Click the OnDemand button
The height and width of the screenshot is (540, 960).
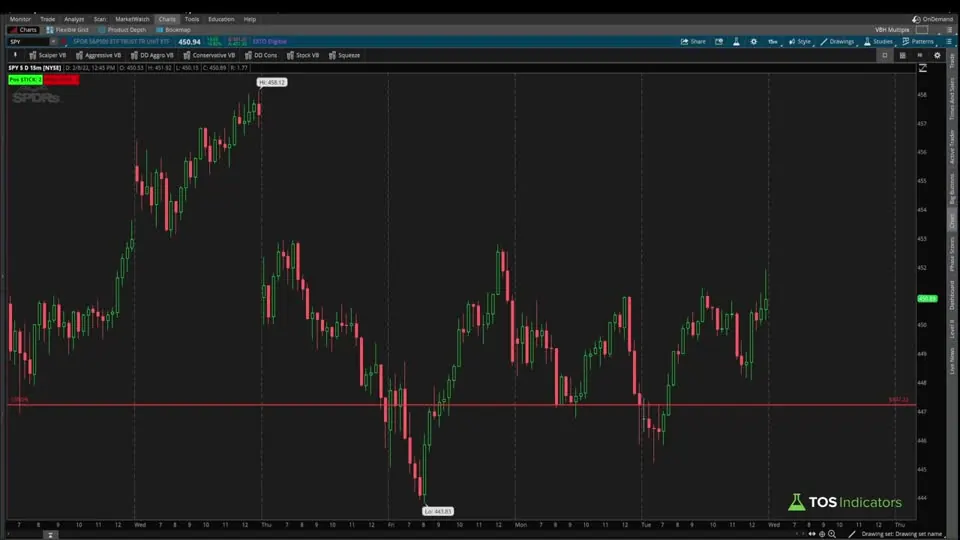click(x=932, y=19)
